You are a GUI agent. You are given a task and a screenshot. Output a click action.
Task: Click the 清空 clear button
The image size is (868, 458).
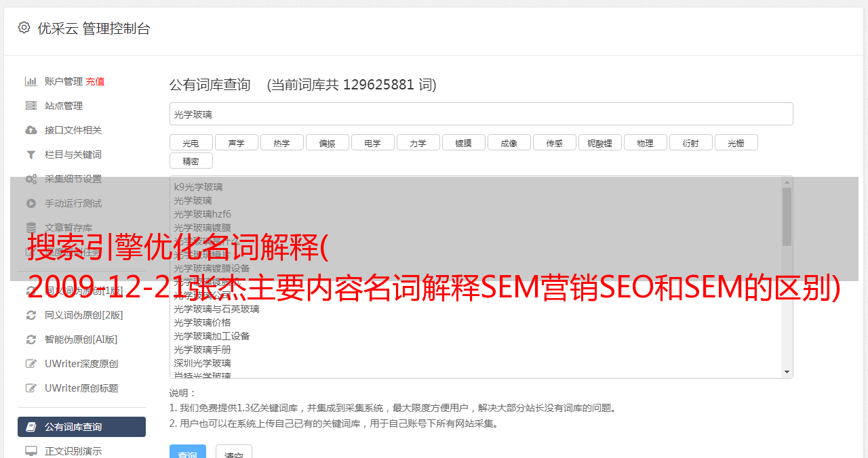(x=234, y=453)
